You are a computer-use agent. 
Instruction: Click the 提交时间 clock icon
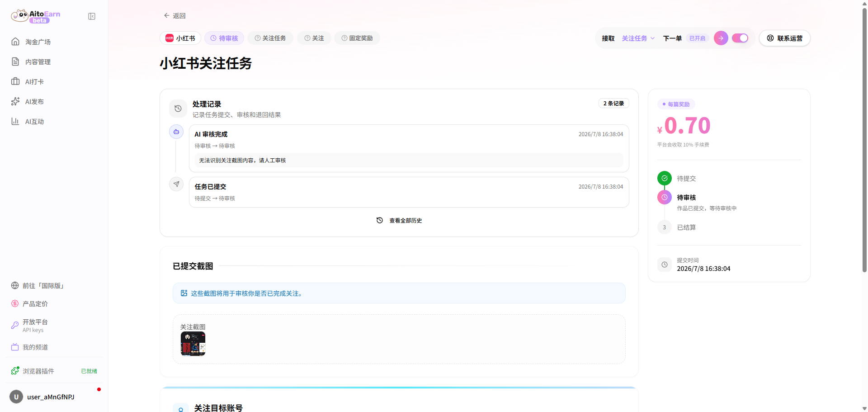[665, 265]
